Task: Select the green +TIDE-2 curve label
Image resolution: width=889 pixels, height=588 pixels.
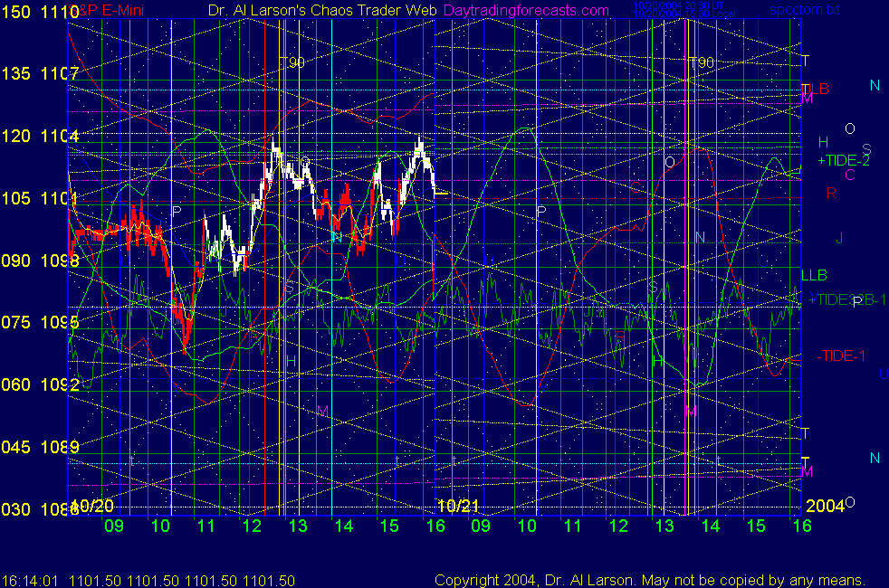Action: coord(843,160)
